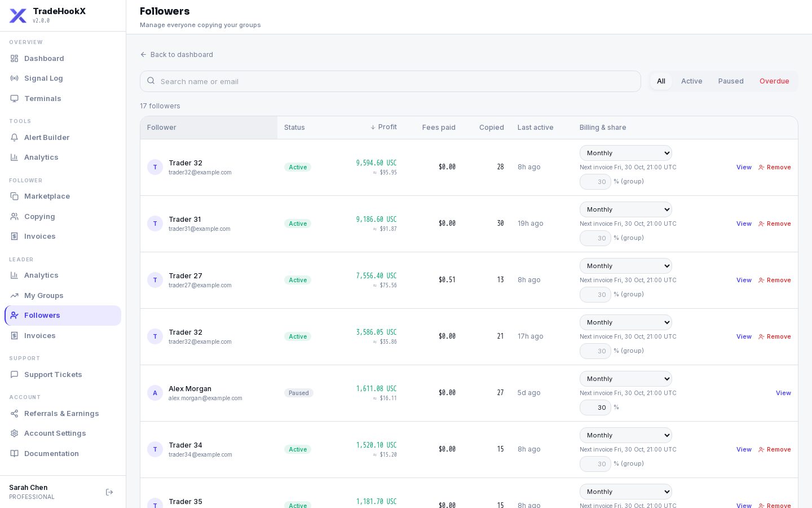Filter followers by Paused
Image resolution: width=812 pixels, height=508 pixels.
pyautogui.click(x=731, y=81)
